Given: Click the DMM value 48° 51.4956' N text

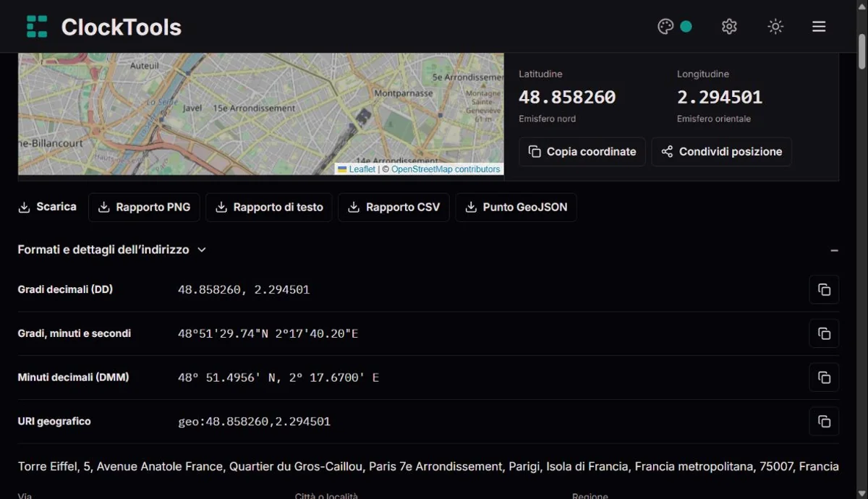Looking at the screenshot, I should coord(278,378).
